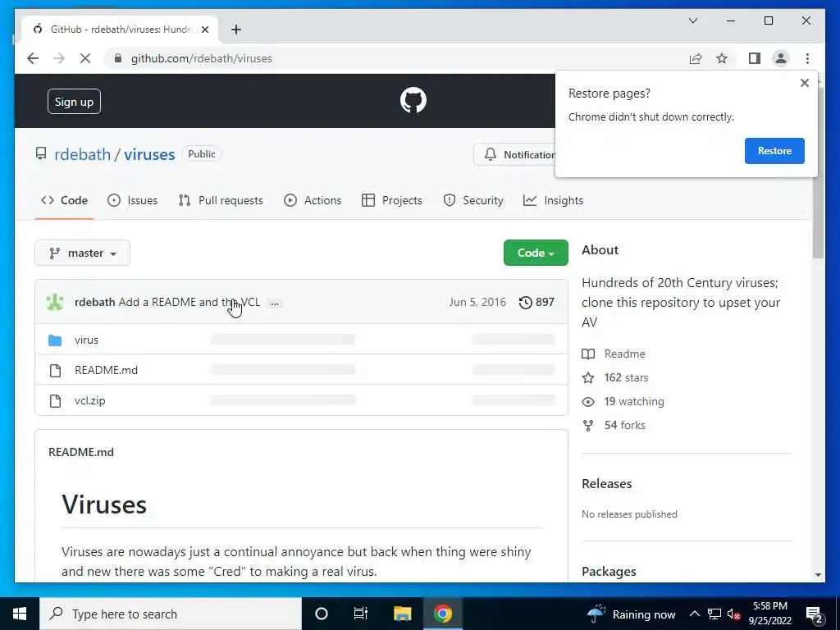840x630 pixels.
Task: Open the Windows Start menu
Action: point(20,614)
